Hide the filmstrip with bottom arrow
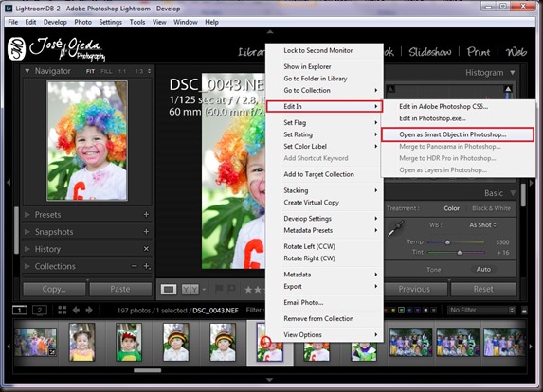The width and height of the screenshot is (543, 392). click(x=270, y=380)
